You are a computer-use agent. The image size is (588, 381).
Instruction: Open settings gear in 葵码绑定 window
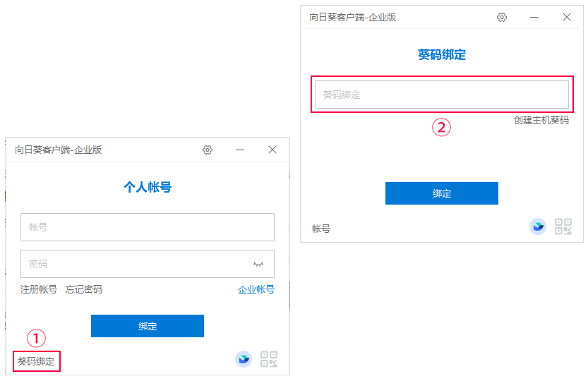point(502,17)
